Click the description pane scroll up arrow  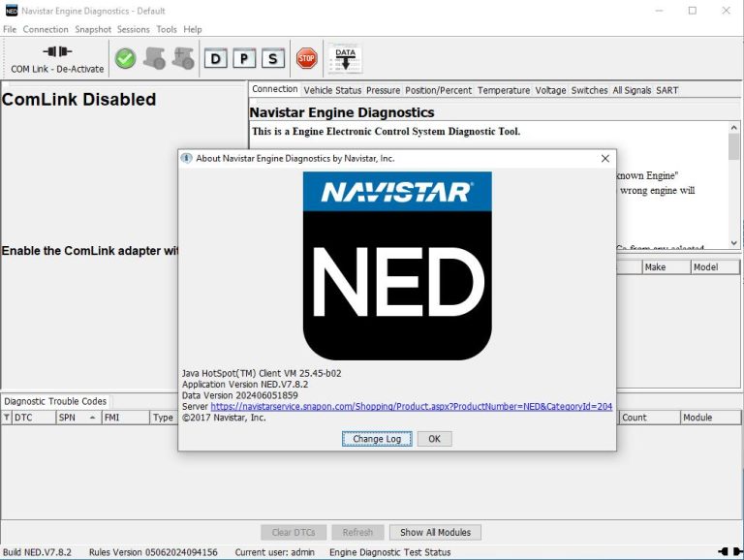click(733, 128)
